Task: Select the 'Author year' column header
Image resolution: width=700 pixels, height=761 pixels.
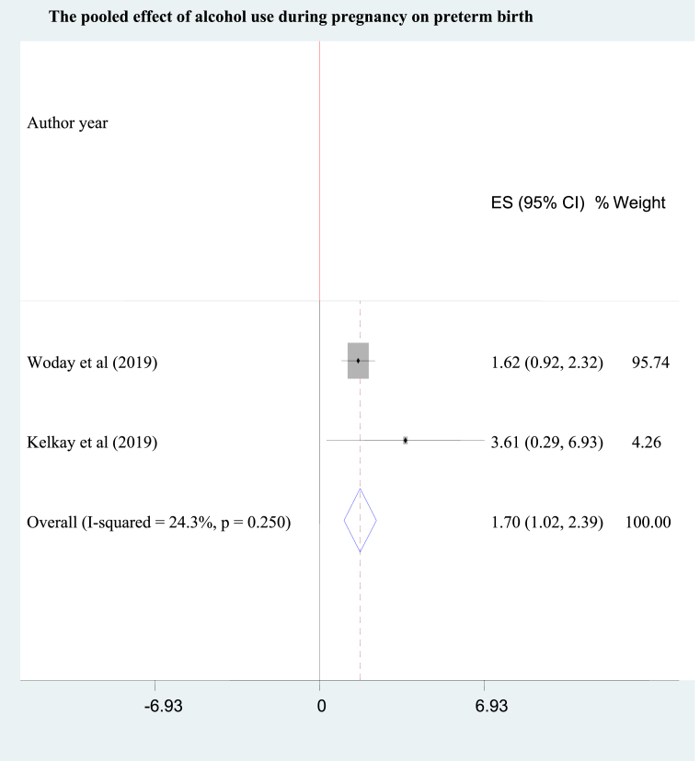Action: 67,123
